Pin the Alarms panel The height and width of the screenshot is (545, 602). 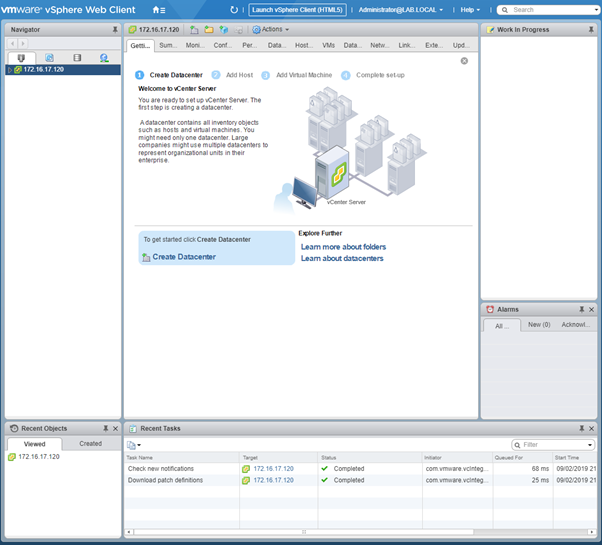tap(582, 309)
